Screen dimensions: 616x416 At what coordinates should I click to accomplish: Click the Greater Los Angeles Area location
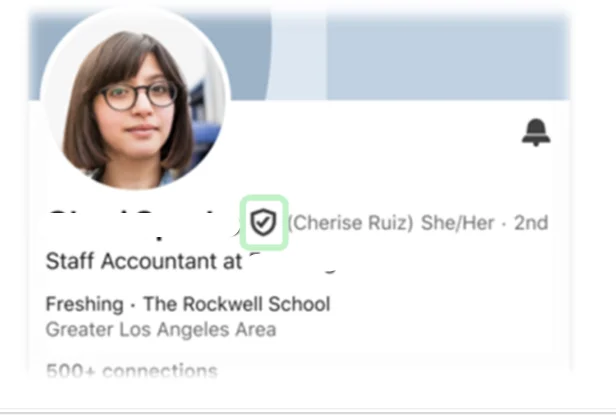point(161,329)
